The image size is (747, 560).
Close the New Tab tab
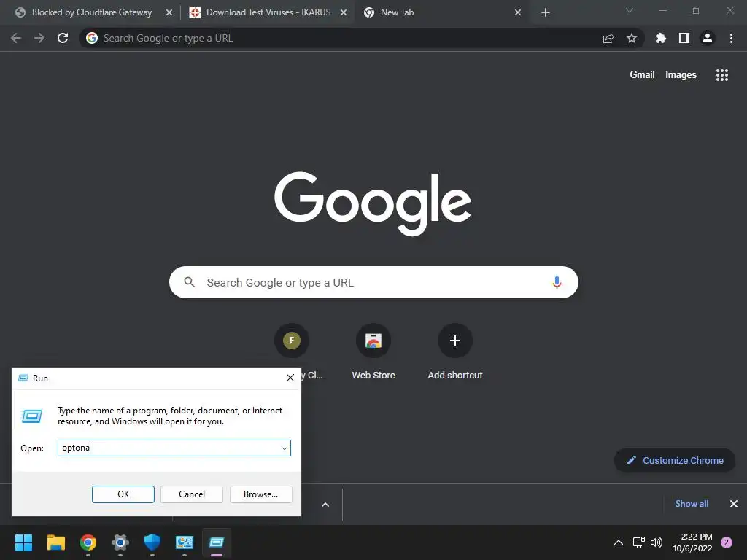pyautogui.click(x=518, y=13)
